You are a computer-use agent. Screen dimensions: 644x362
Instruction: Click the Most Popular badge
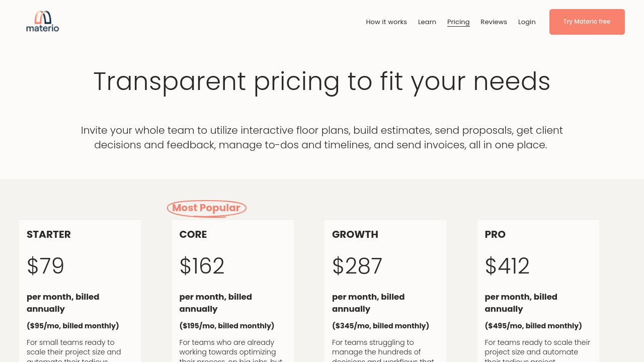206,208
